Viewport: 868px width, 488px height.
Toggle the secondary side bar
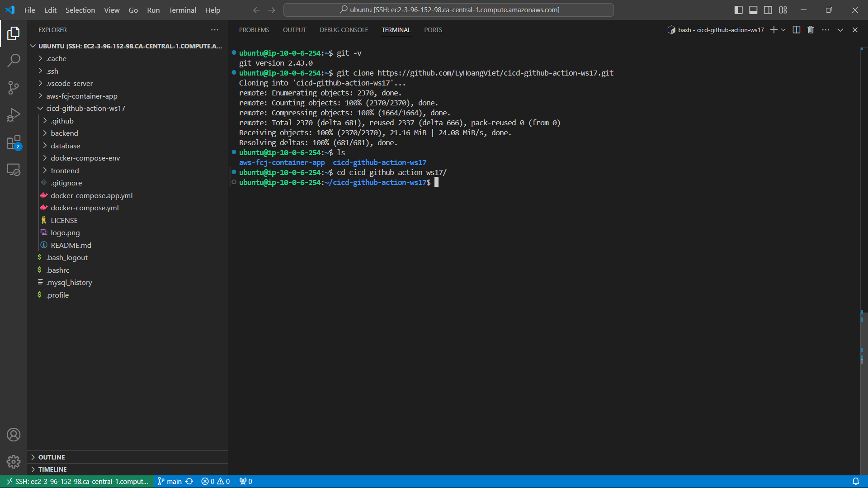tap(768, 10)
